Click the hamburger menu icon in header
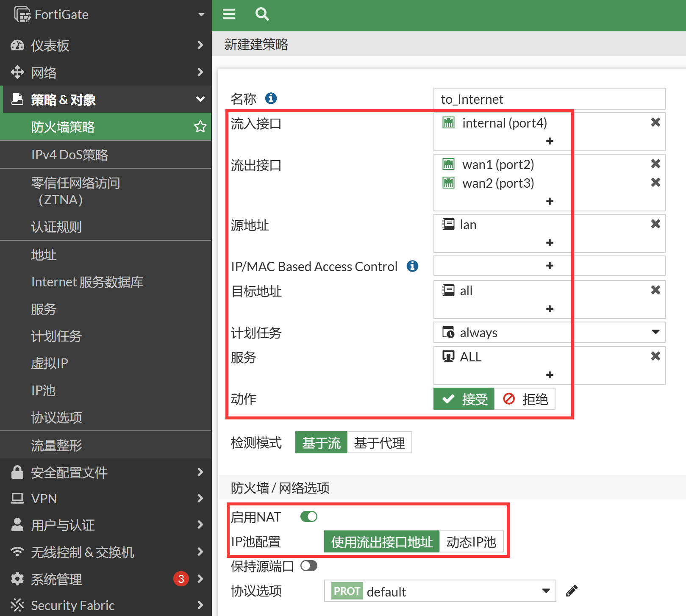686x616 pixels. [229, 14]
